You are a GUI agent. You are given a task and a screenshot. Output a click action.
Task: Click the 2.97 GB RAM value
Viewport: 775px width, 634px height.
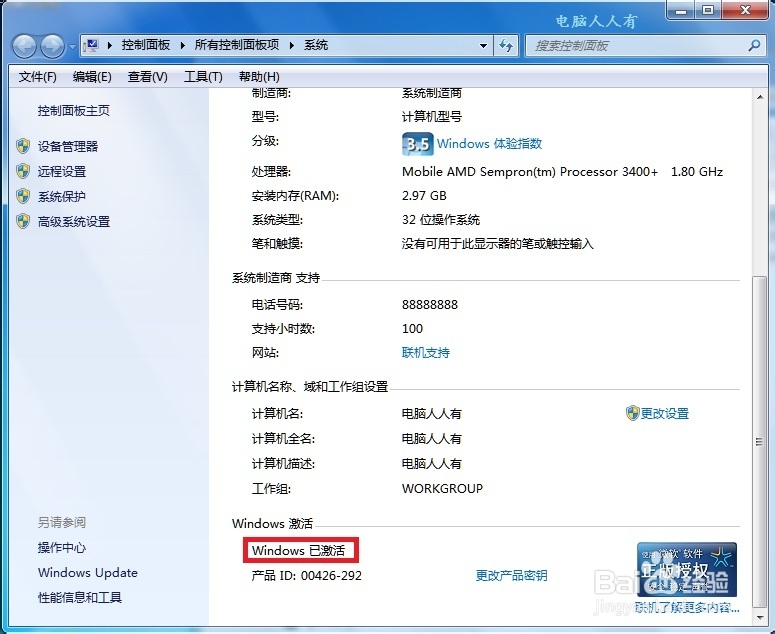coord(424,196)
